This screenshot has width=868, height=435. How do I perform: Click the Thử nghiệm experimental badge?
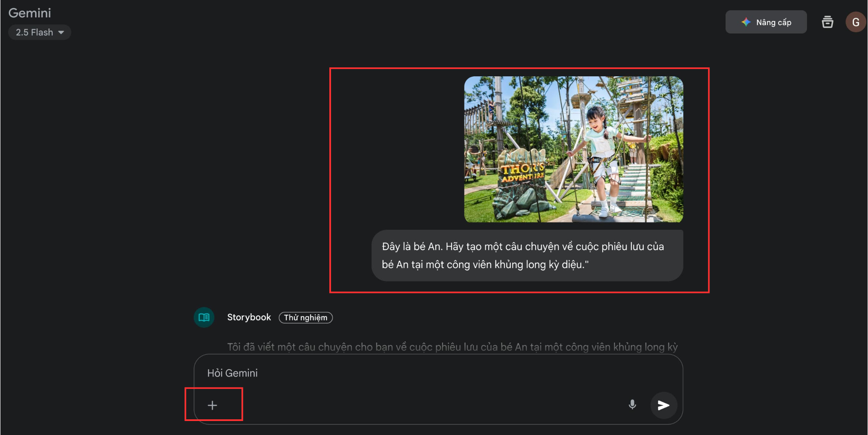[306, 318]
